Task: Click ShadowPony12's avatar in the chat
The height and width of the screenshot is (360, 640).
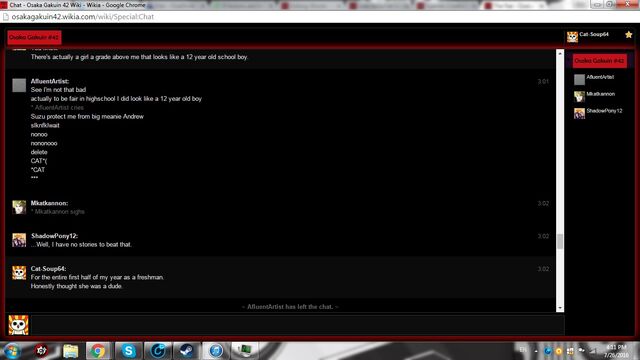Action: coord(19,240)
